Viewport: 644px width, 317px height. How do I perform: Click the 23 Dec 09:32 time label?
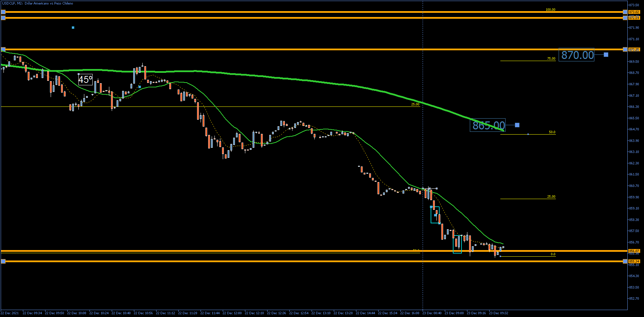click(499, 313)
